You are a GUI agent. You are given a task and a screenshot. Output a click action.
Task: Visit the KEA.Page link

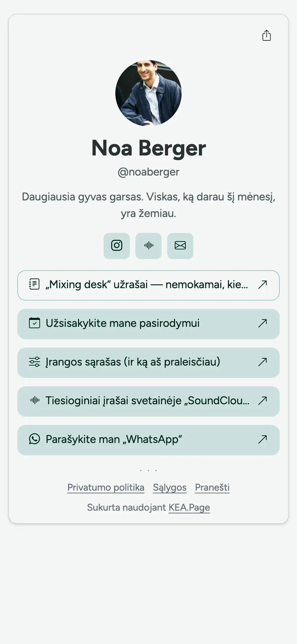point(189,508)
